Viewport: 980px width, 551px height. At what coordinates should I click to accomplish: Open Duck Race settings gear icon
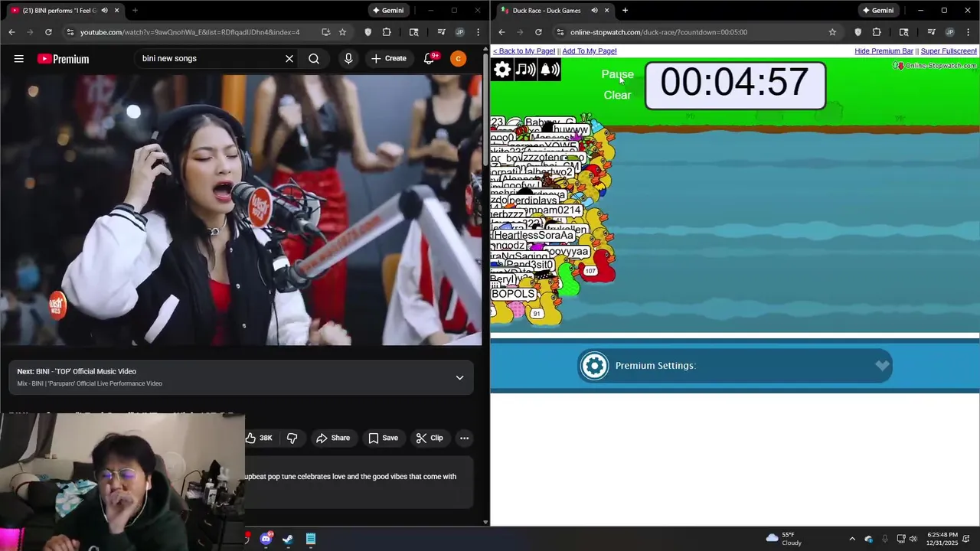coord(502,70)
